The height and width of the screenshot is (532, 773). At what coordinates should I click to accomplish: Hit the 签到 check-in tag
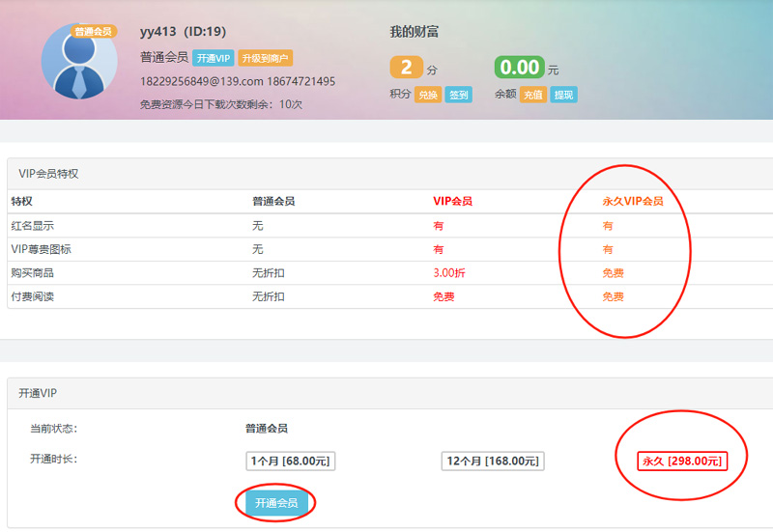click(x=458, y=95)
